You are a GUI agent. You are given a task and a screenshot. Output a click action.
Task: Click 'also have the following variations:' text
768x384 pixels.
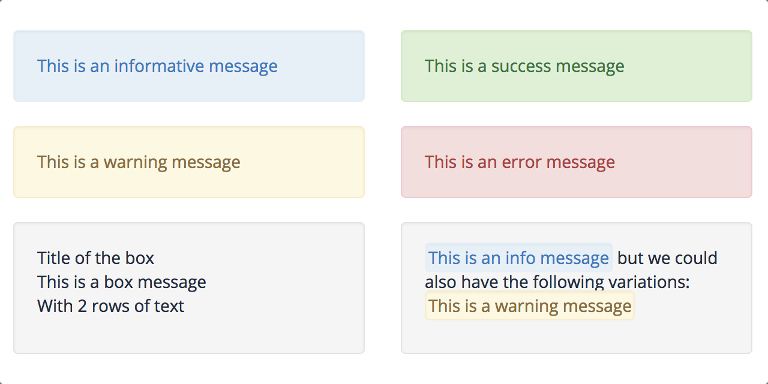point(557,282)
